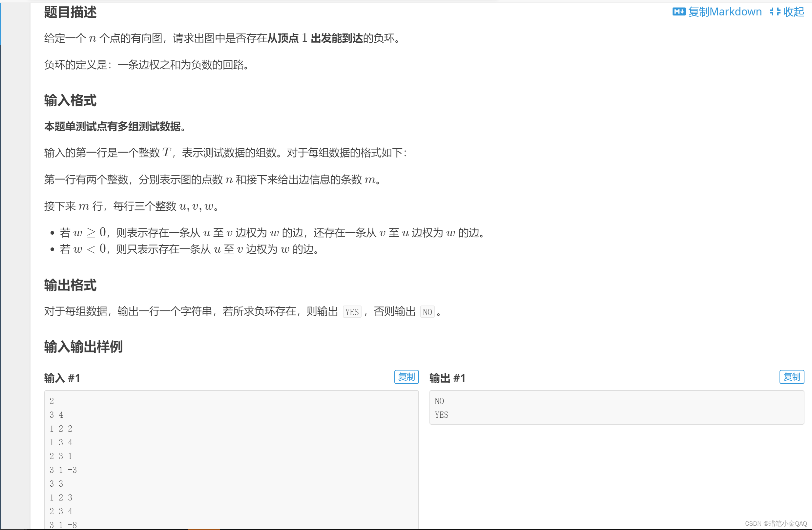Click sample input line '2 3 1'
Viewport: 812px width, 530px height.
point(61,456)
